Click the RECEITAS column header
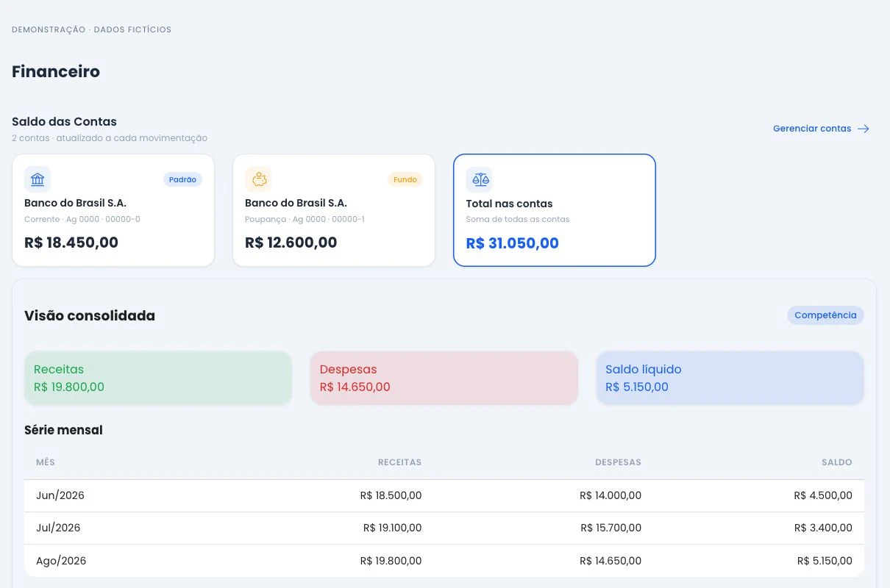 coord(399,462)
